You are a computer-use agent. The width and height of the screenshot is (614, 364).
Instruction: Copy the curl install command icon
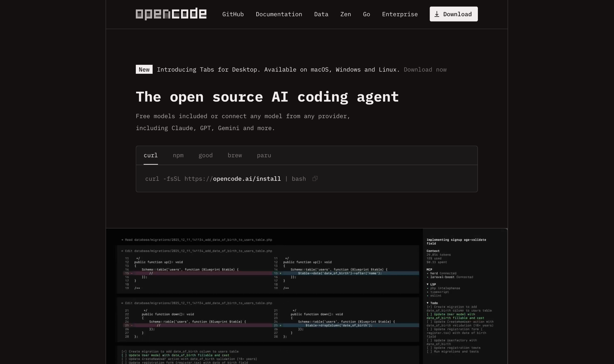pos(315,179)
